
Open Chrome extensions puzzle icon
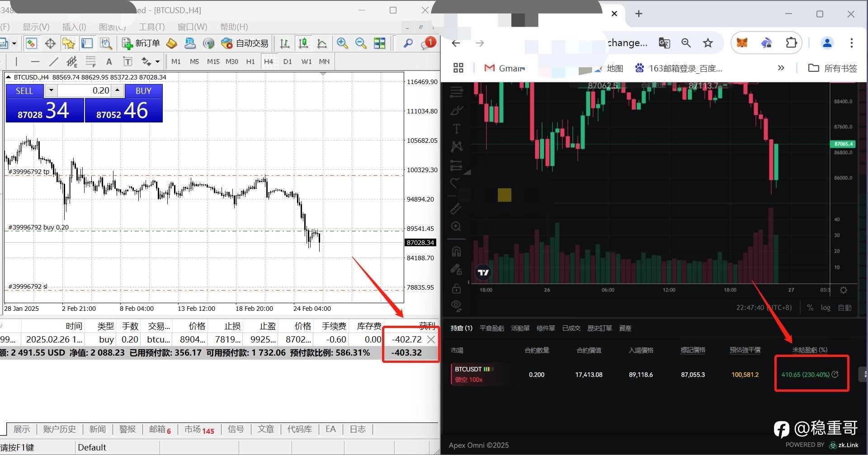[x=791, y=43]
